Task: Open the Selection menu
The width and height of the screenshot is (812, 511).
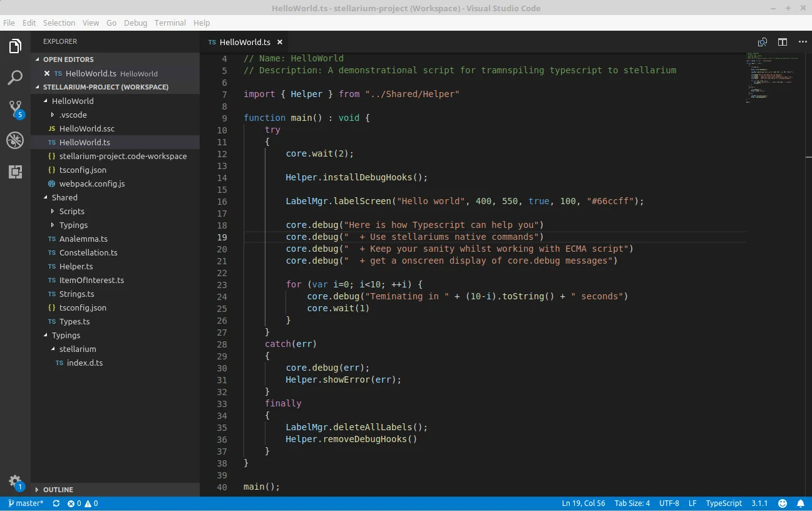Action: pyautogui.click(x=59, y=23)
